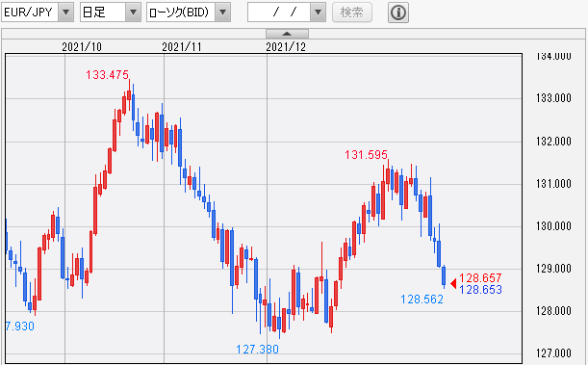Click the 検索 search button
This screenshot has width=588, height=365.
(x=352, y=13)
